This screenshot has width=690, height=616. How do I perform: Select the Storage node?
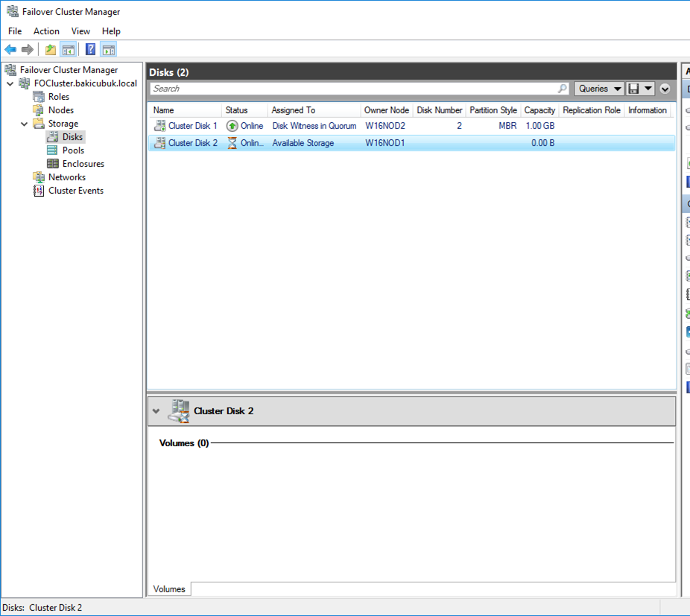(x=63, y=124)
